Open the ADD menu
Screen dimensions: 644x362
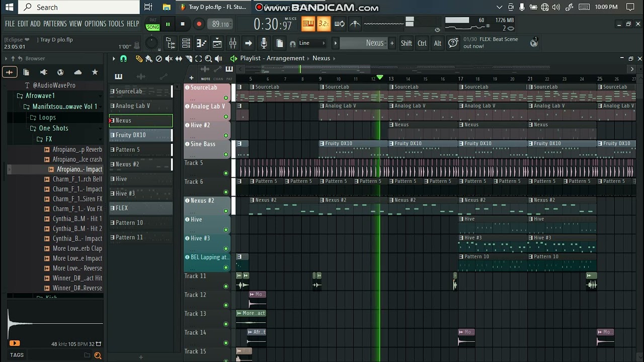pyautogui.click(x=35, y=24)
